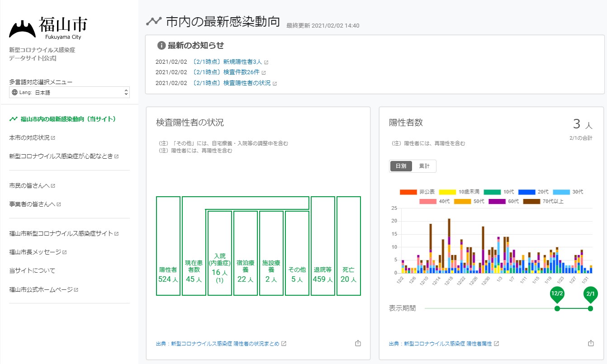The height and width of the screenshot is (364, 607).
Task: Toggle the 40代 legend series
Action: pos(434,201)
